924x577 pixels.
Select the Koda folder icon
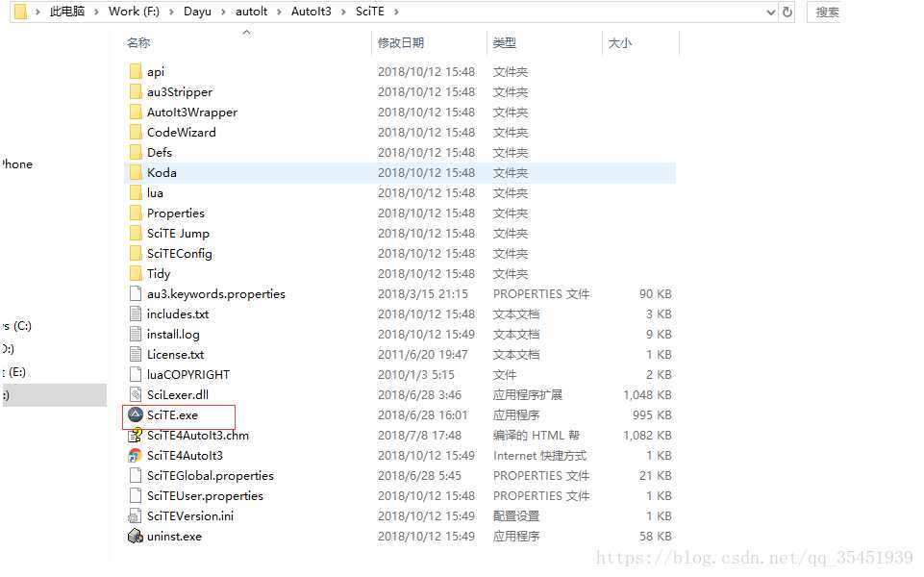coord(136,173)
